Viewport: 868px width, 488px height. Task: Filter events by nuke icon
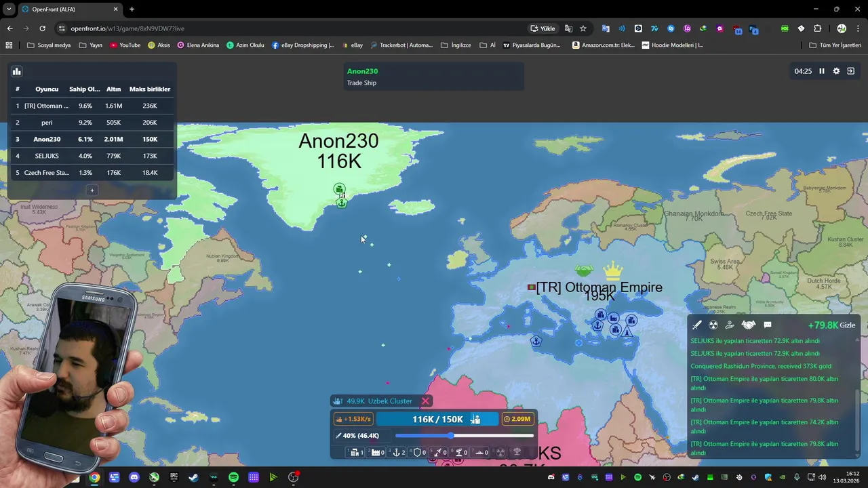(713, 325)
